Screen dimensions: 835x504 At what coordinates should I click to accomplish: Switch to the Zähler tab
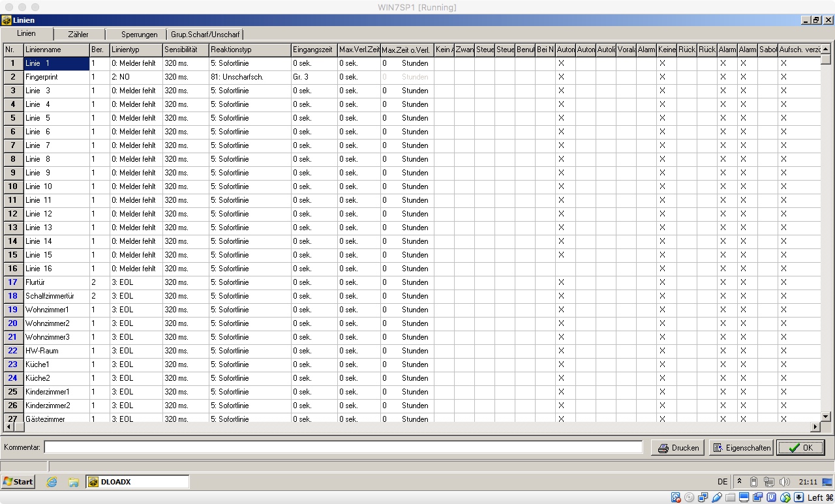click(78, 34)
